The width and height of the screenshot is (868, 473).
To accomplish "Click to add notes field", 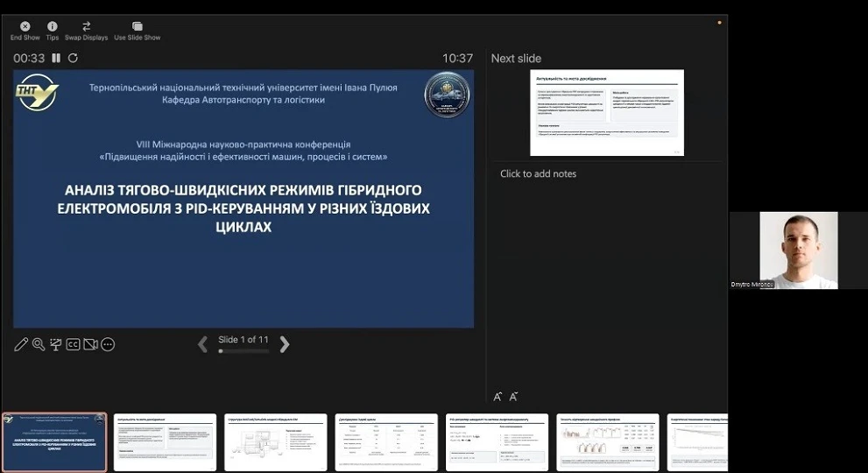I will click(x=538, y=174).
